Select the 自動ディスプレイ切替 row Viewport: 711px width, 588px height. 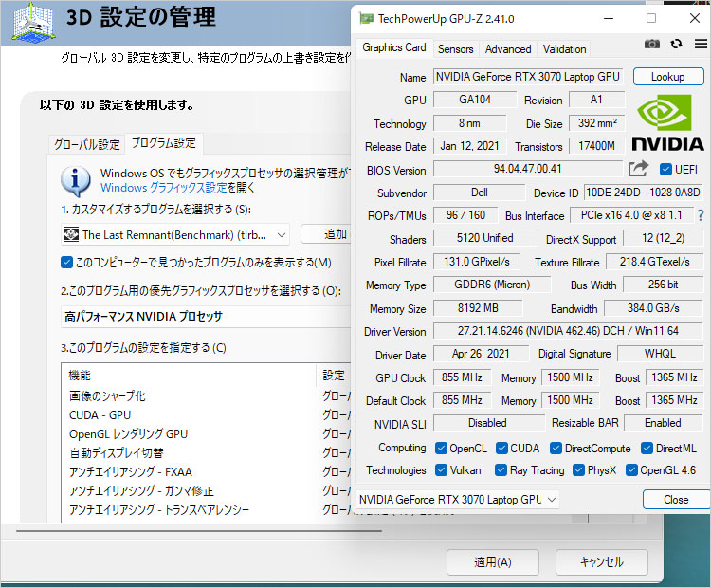[x=207, y=452]
